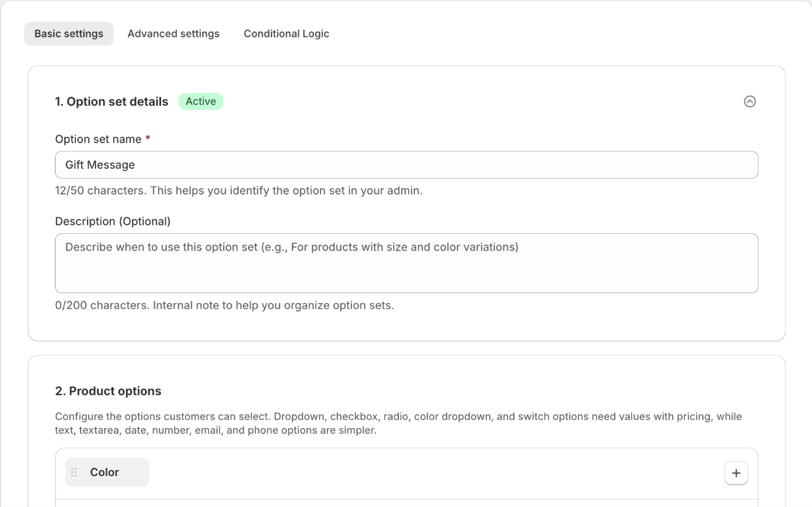Click the 'Description (Optional)' label
Screen dimensions: 812x507
coord(113,221)
